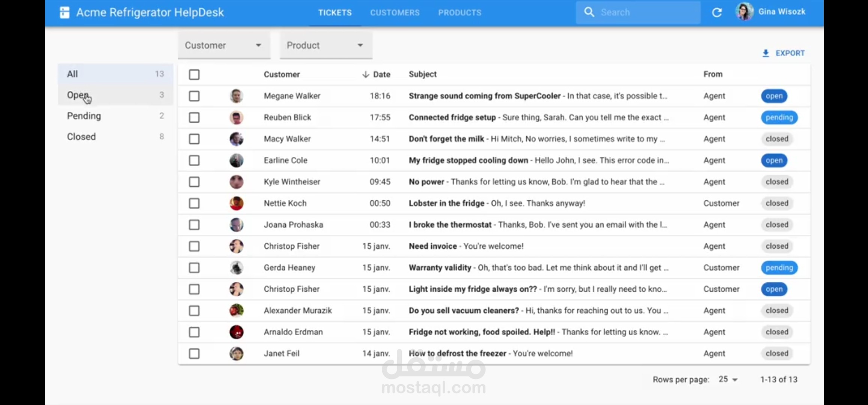Screen dimensions: 868x405
Task: Click the refresh icon in header
Action: (717, 12)
